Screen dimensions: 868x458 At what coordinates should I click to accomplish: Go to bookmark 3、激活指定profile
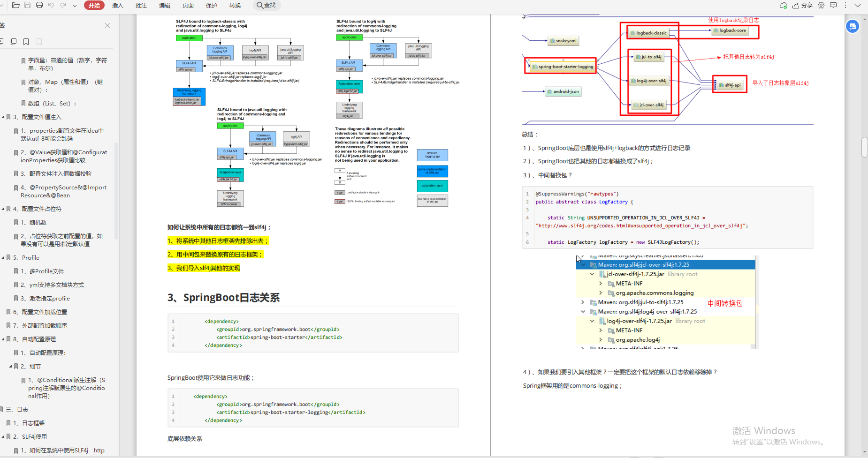coord(45,298)
